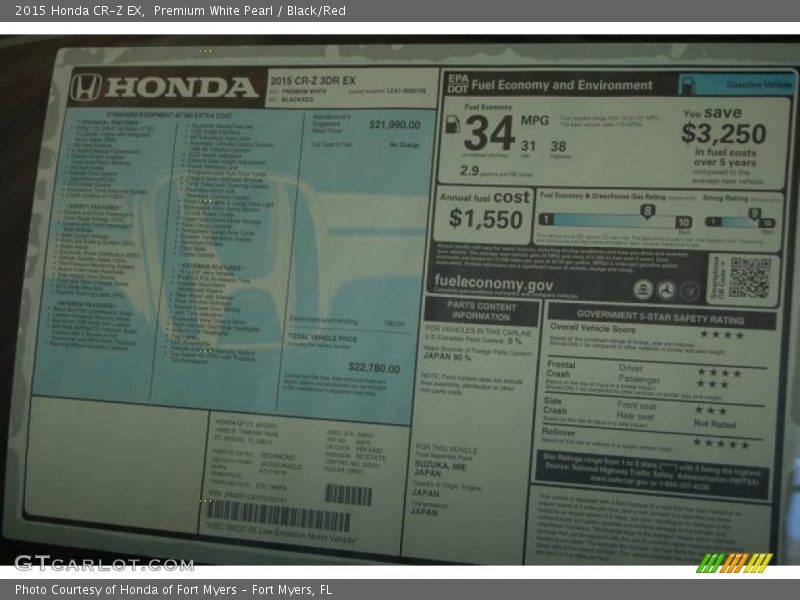Select the Parts Content Information header
800x600 pixels.
click(x=481, y=310)
